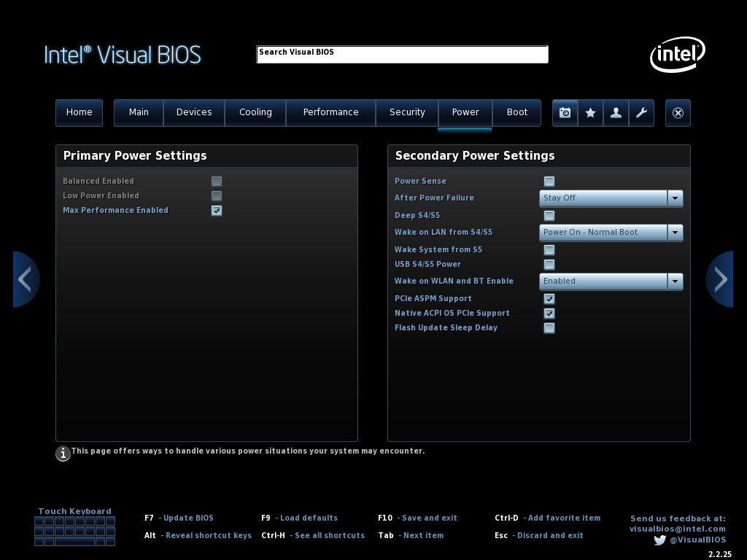Switch to the Cooling tab
747x560 pixels.
[255, 112]
